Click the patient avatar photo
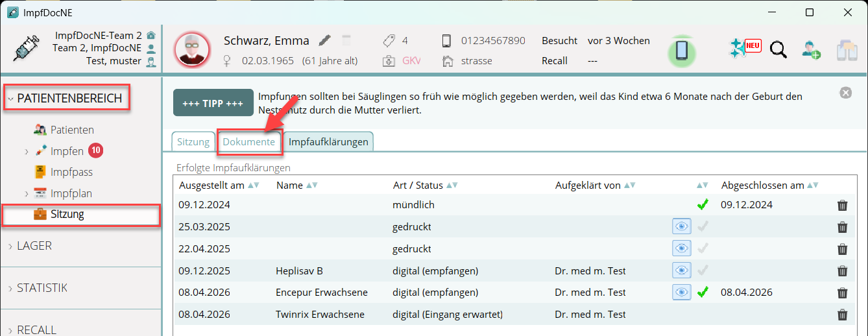868x336 pixels. coord(192,50)
